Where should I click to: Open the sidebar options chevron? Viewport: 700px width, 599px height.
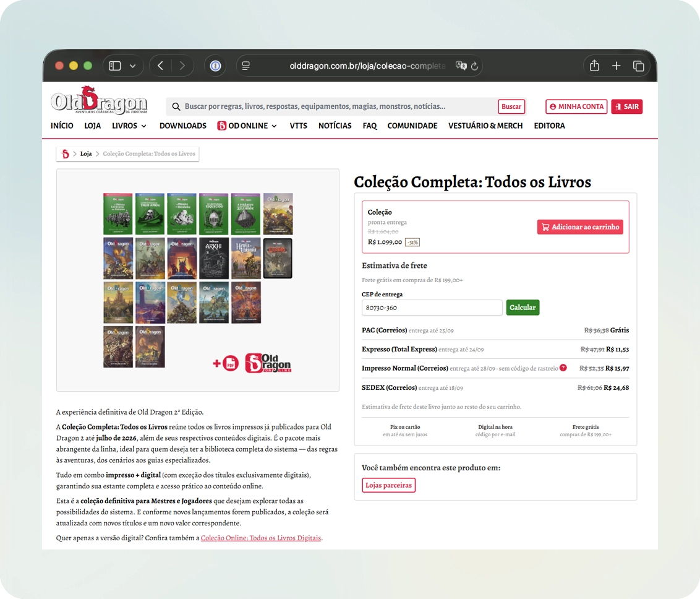(x=132, y=66)
